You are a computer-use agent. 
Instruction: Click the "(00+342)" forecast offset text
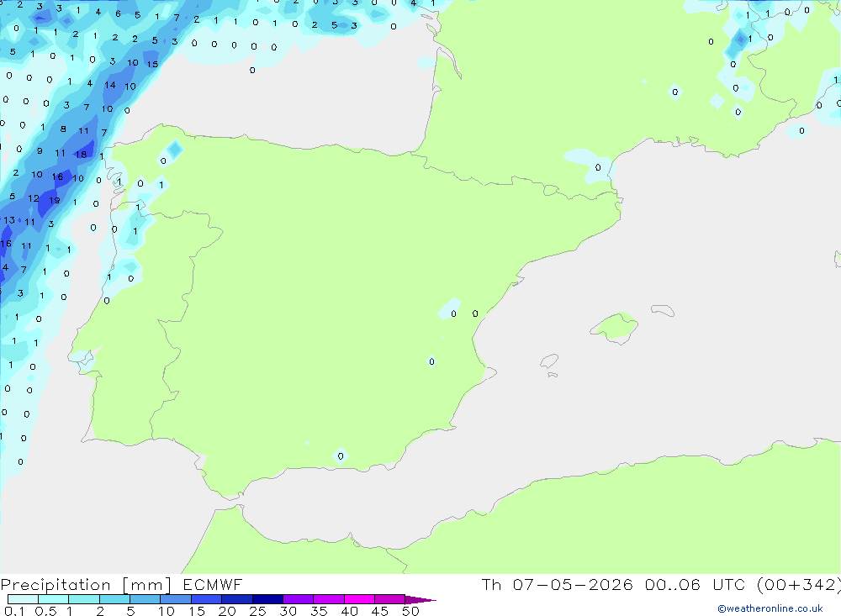pos(799,584)
